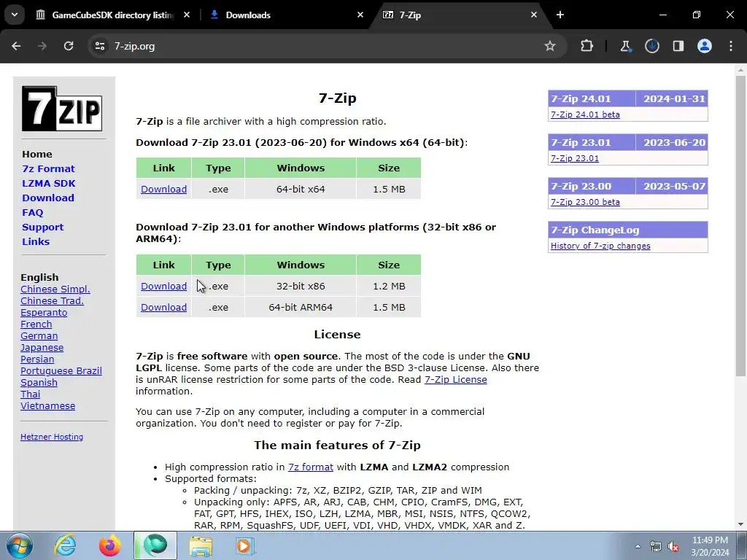Image resolution: width=747 pixels, height=560 pixels.
Task: Click the browser forward arrow
Action: tap(42, 46)
